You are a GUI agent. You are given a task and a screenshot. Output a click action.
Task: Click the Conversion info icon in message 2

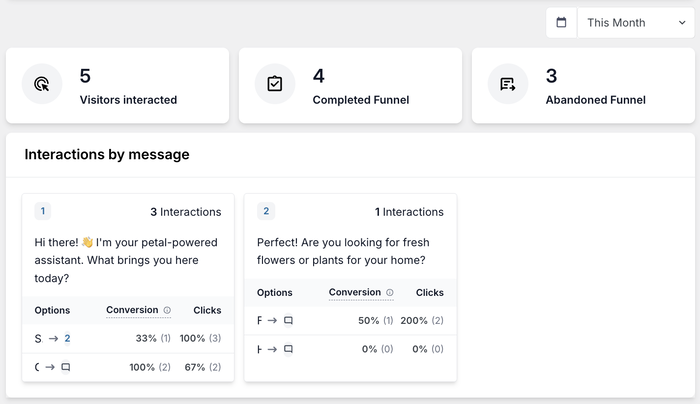point(389,293)
